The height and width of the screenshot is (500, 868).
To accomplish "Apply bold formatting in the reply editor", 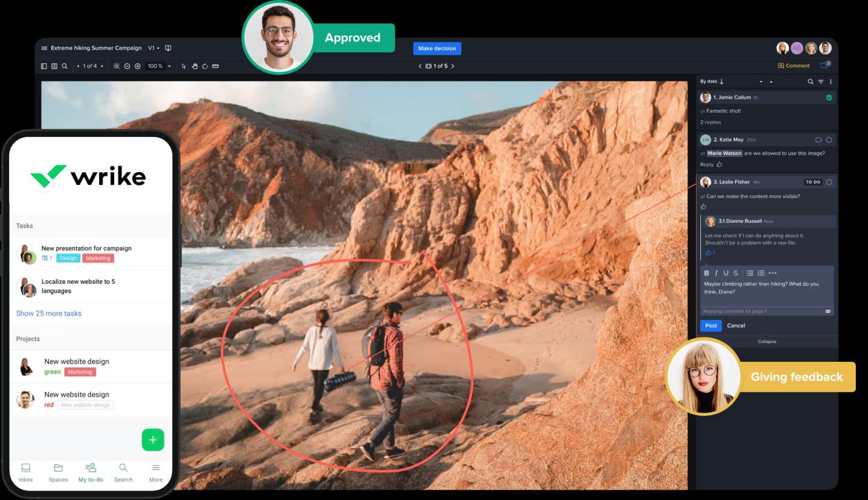I will click(x=707, y=273).
